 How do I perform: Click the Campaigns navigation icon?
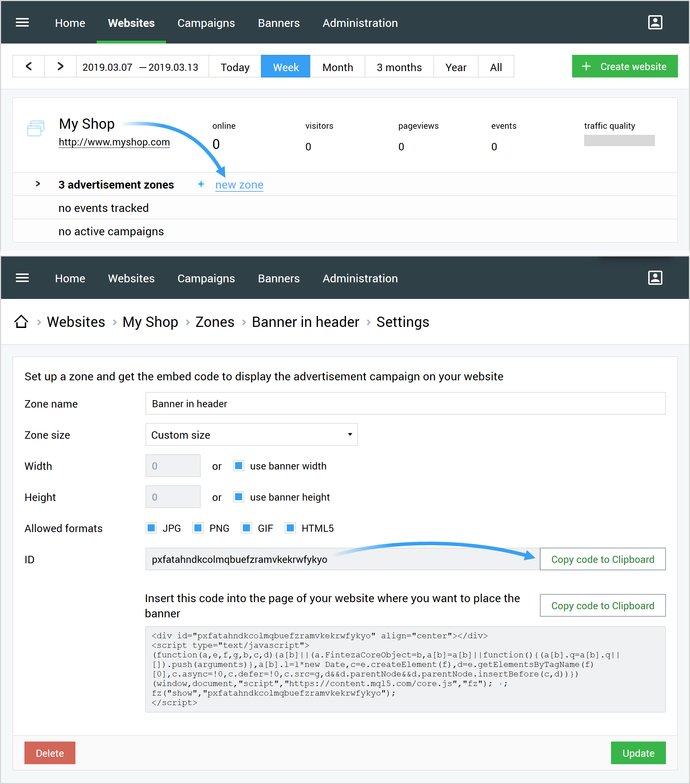pos(206,23)
